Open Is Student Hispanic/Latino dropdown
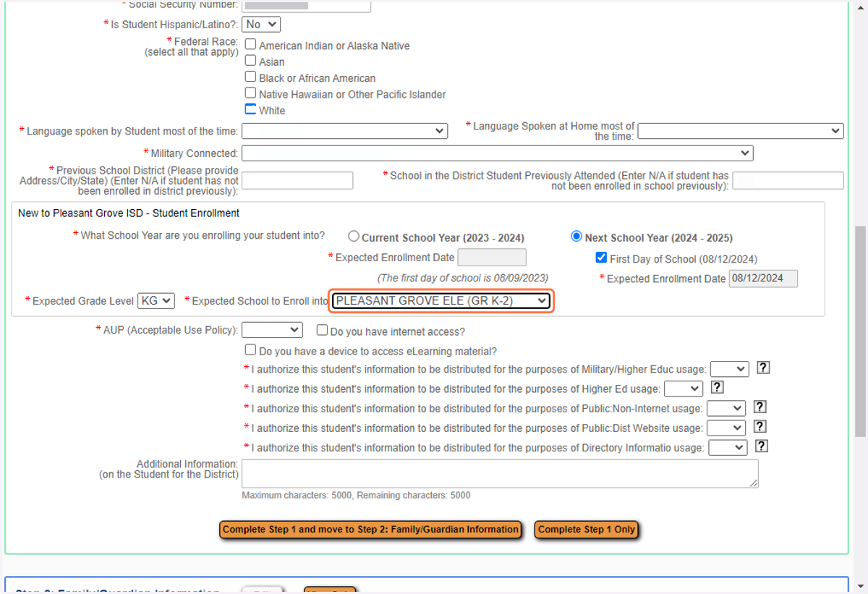This screenshot has width=868, height=594. tap(261, 24)
